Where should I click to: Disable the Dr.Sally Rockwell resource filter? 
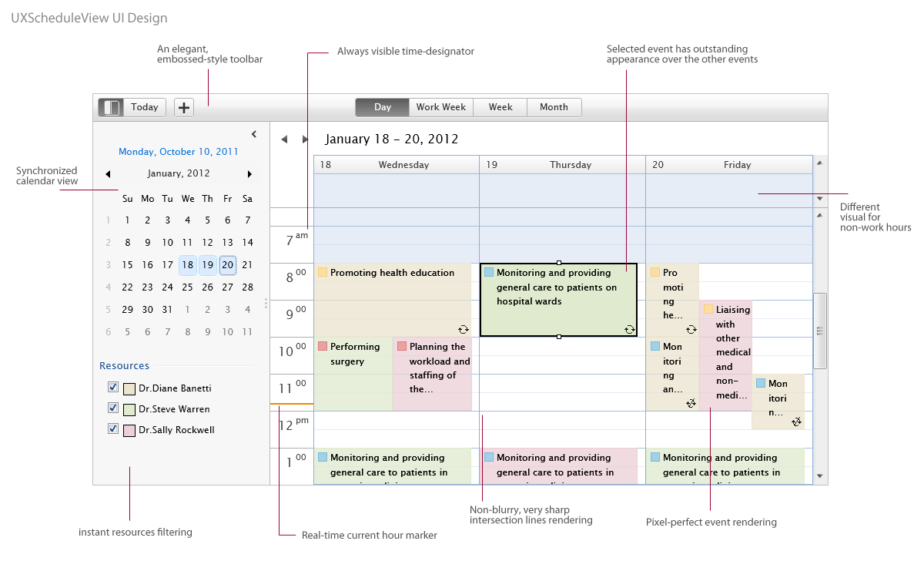pyautogui.click(x=113, y=429)
